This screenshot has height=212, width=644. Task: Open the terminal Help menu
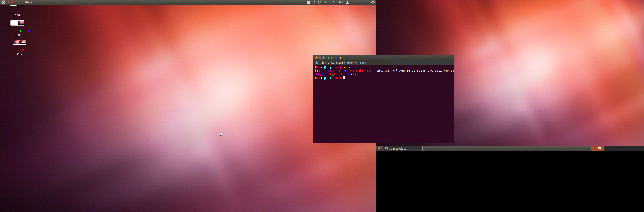363,63
